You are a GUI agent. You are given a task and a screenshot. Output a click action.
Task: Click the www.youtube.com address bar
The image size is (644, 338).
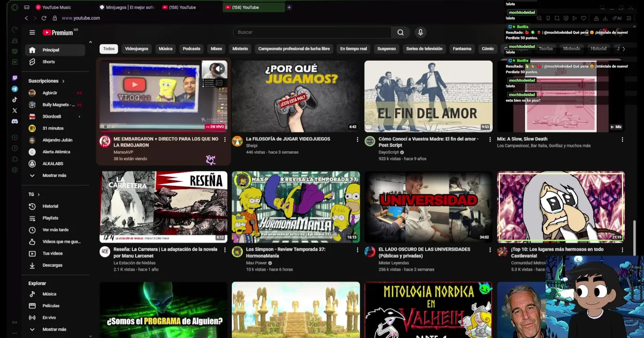pos(80,18)
